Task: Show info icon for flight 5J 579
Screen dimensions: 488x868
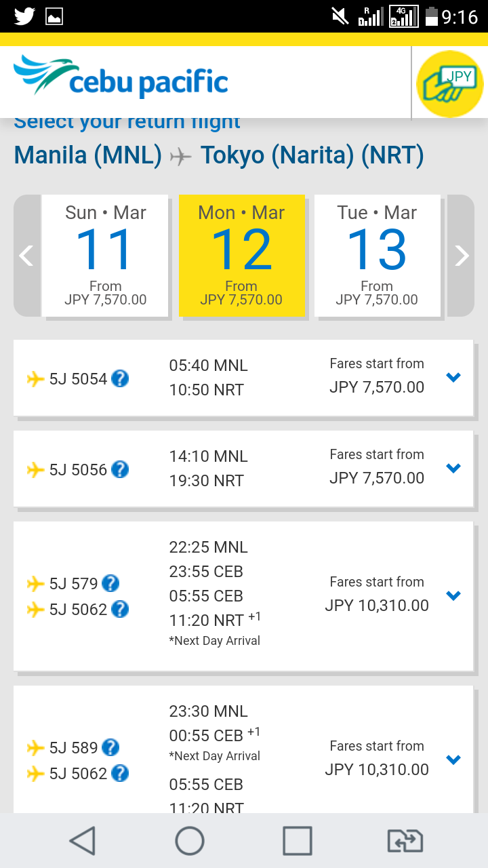Action: pos(110,583)
